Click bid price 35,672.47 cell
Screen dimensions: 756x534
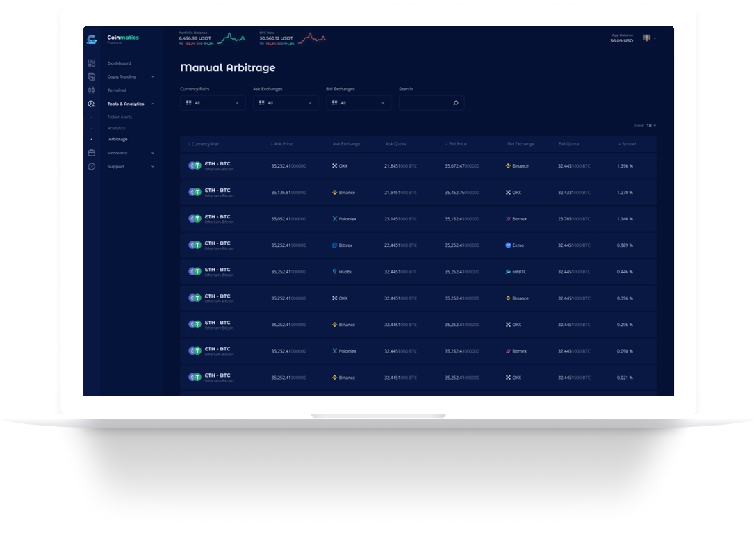click(462, 166)
